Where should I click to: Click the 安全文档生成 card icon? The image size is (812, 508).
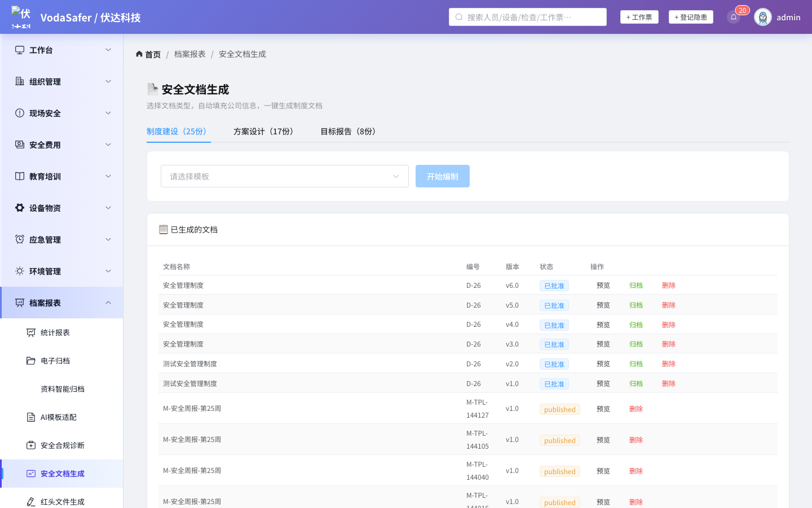coord(31,474)
